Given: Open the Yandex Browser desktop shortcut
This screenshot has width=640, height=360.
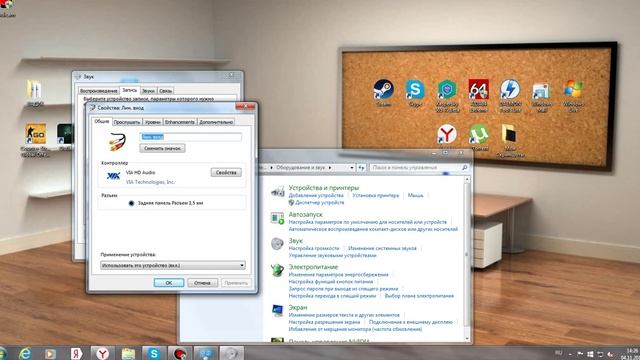Looking at the screenshot, I should click(447, 134).
